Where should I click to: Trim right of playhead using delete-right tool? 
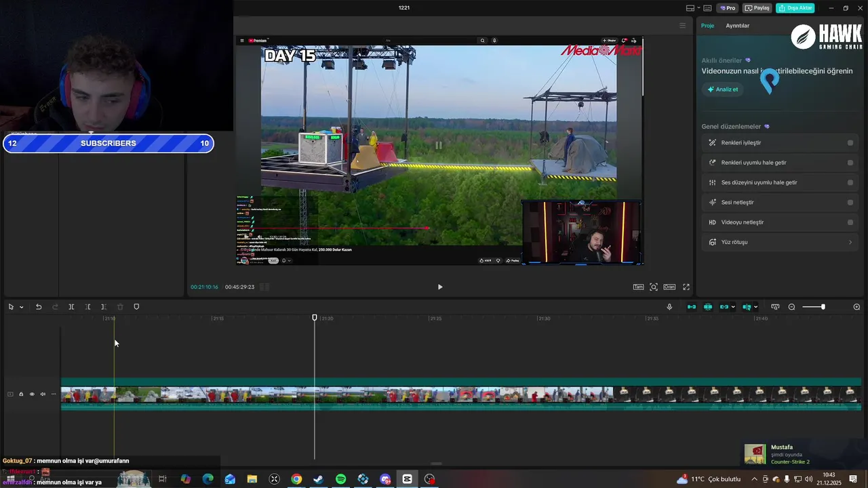(104, 307)
